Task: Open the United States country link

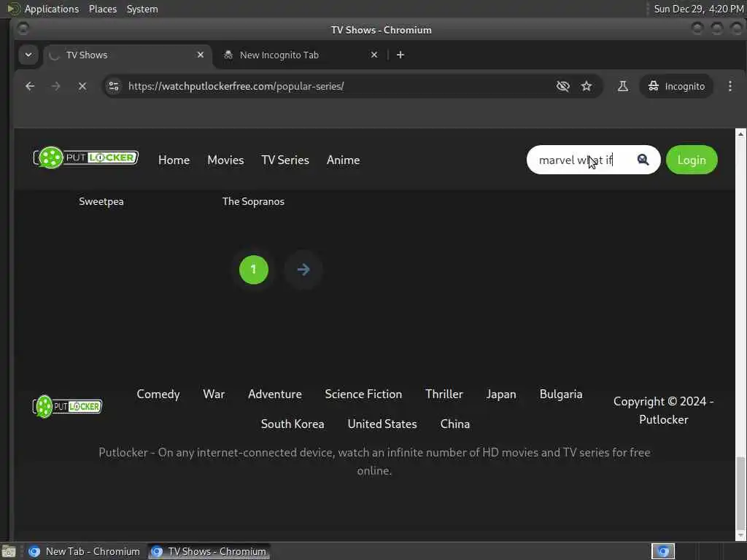Action: 382,424
